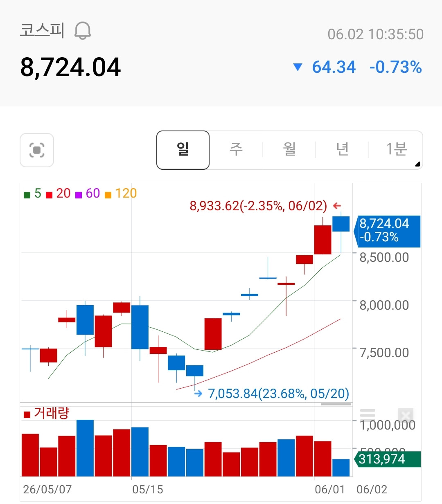This screenshot has width=442, height=504.
Task: Toggle the red 20-day moving average legend
Action: click(x=58, y=193)
